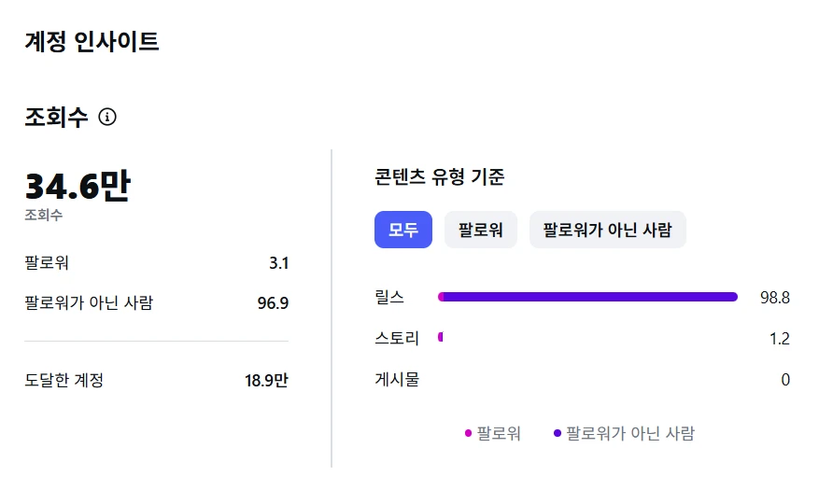Click the magenta 팔로워 legend dot
This screenshot has height=504, width=819.
point(469,433)
